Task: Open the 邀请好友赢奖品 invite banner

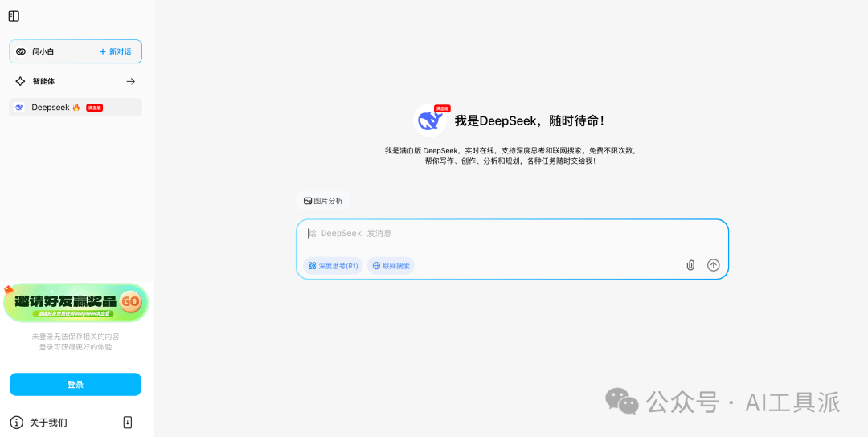Action: tap(76, 303)
